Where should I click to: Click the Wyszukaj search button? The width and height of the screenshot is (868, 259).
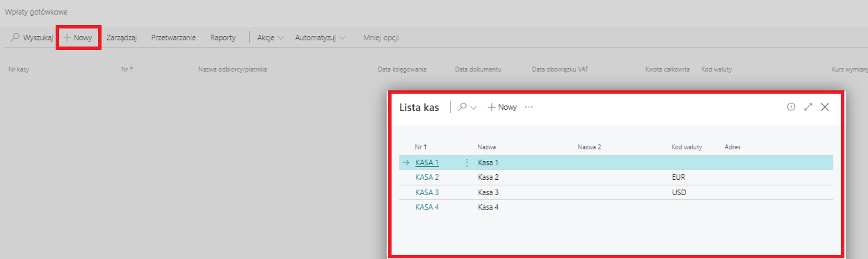32,38
